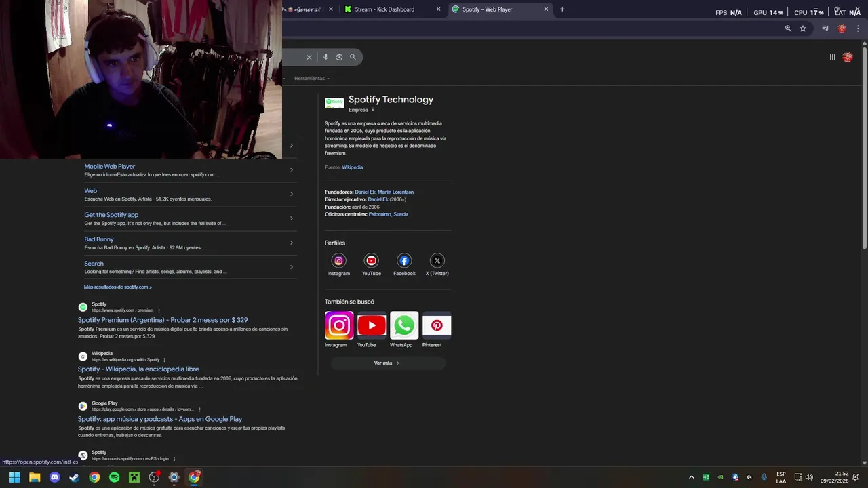Open Wikipedia source link in panel

[352, 167]
